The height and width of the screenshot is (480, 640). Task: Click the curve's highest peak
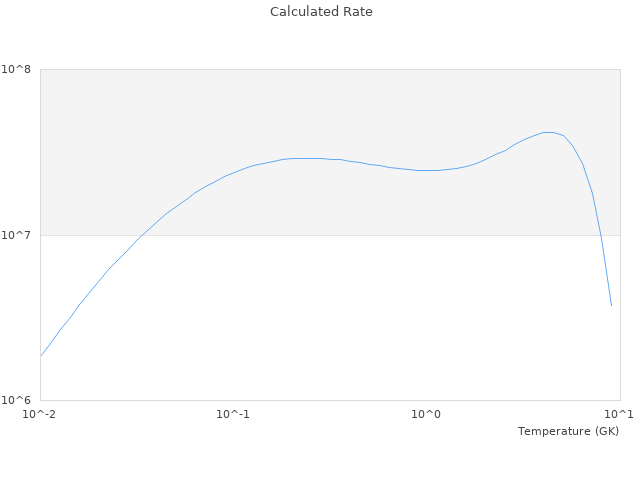(x=548, y=132)
